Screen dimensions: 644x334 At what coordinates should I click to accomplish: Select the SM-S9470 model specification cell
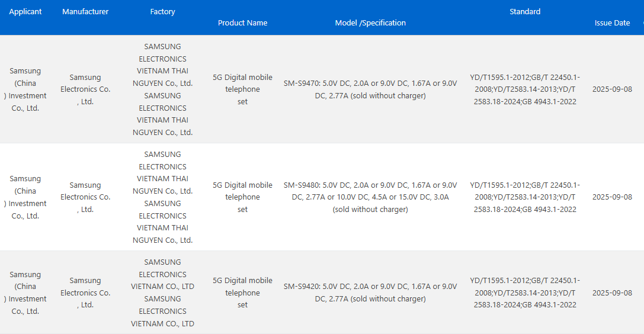(370, 89)
